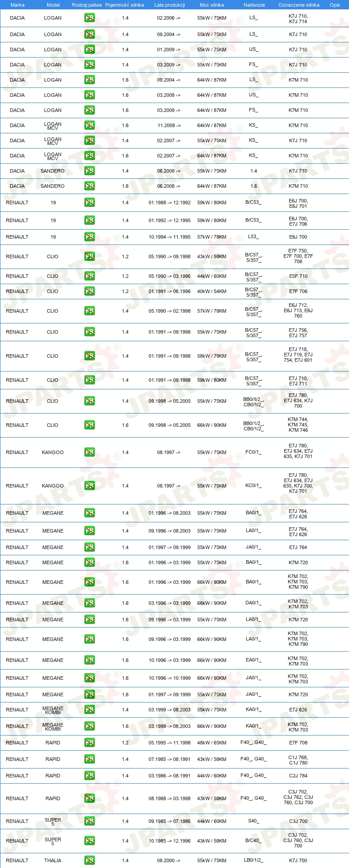Click petrol icon in Rapid 1.2 48kW row
The width and height of the screenshot is (349, 868).
90,743
